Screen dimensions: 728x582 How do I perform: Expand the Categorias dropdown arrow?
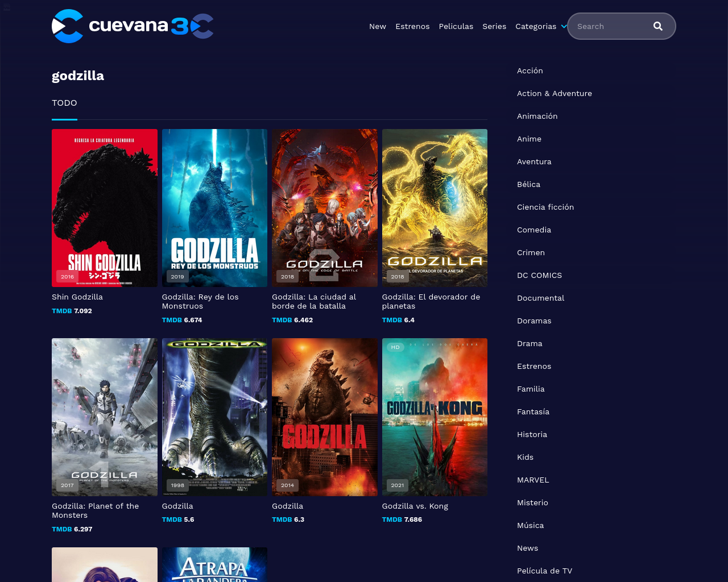tap(564, 26)
